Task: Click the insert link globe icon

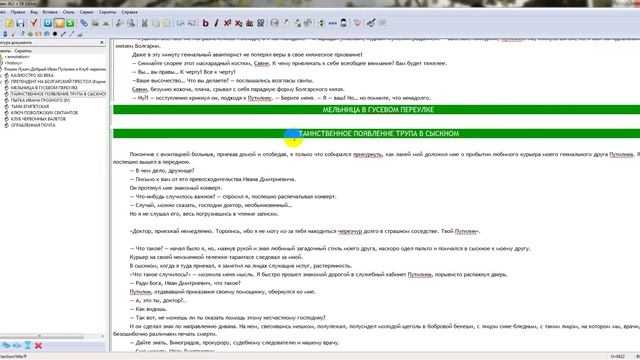Action: [x=275, y=23]
